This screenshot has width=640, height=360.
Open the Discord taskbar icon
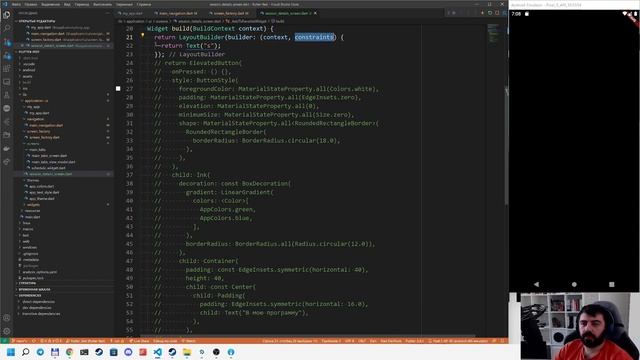(128, 352)
